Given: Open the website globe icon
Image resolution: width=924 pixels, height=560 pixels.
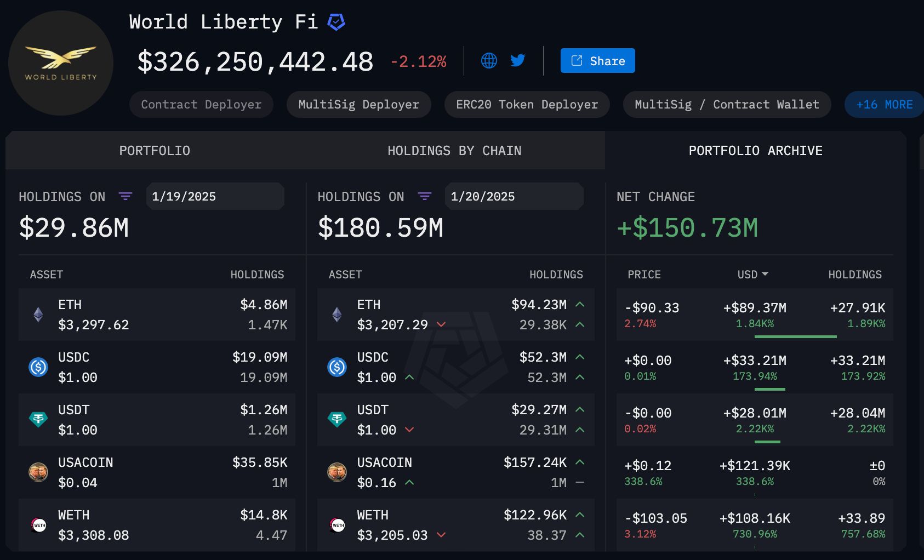Looking at the screenshot, I should pyautogui.click(x=489, y=60).
